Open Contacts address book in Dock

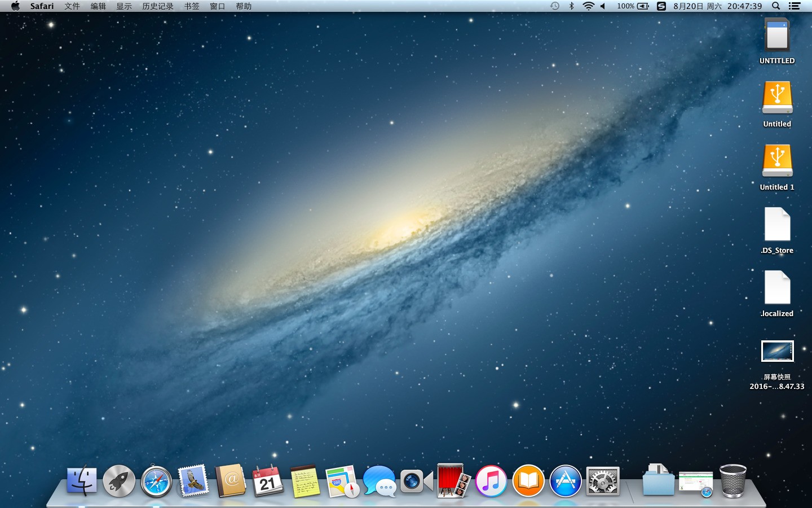231,481
